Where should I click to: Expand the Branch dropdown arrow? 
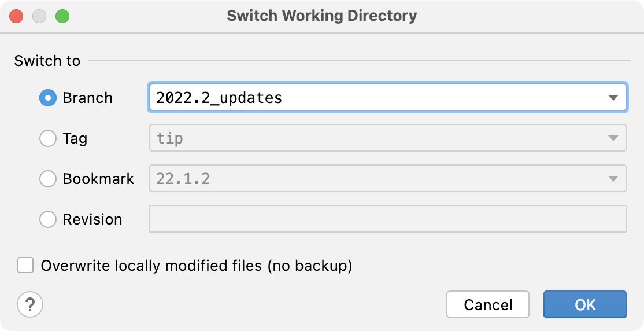point(613,98)
